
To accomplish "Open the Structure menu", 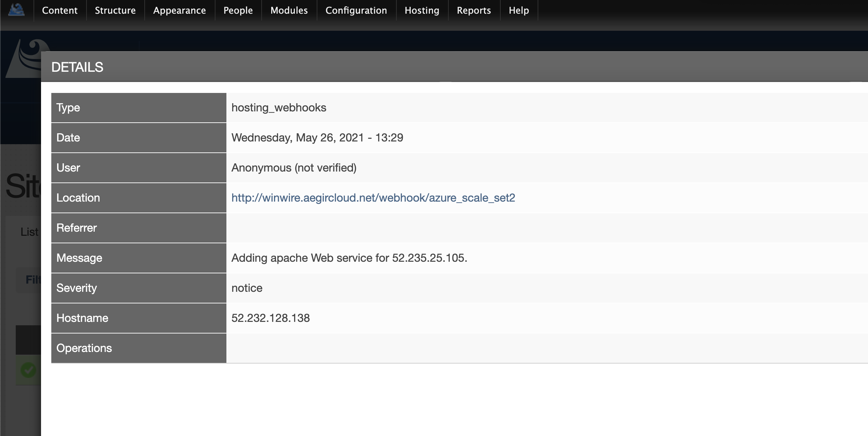I will click(x=113, y=11).
